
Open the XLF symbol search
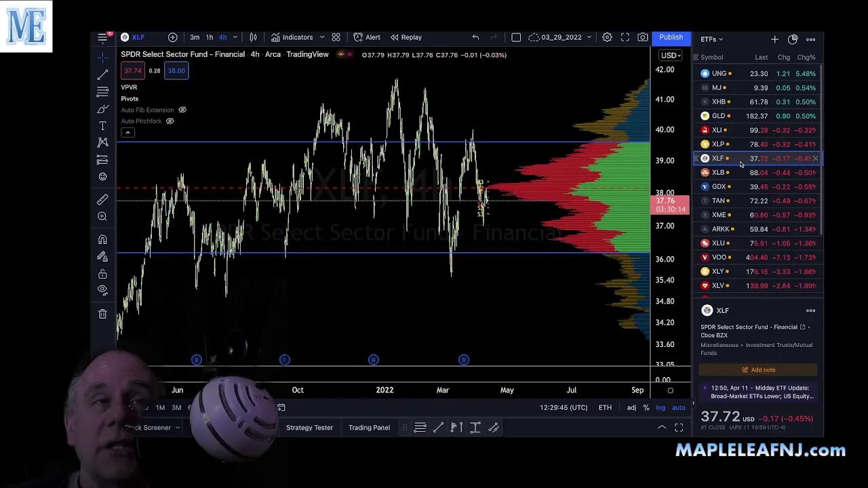tap(133, 37)
